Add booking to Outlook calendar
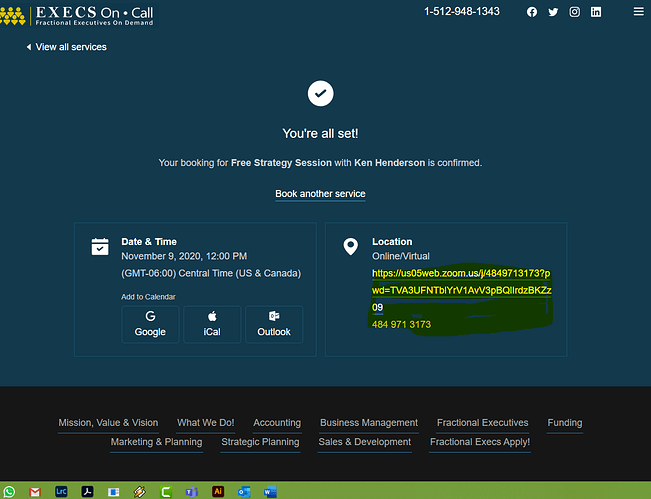The image size is (651, 499). click(x=274, y=324)
